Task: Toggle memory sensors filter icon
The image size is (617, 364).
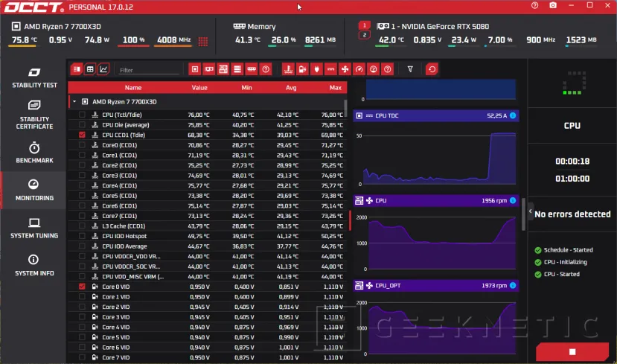Action: 252,69
